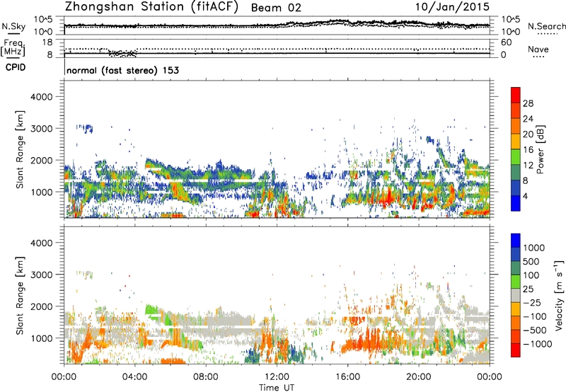The width and height of the screenshot is (566, 392).
Task: Select the "Beam 02" label
Action: pos(276,8)
